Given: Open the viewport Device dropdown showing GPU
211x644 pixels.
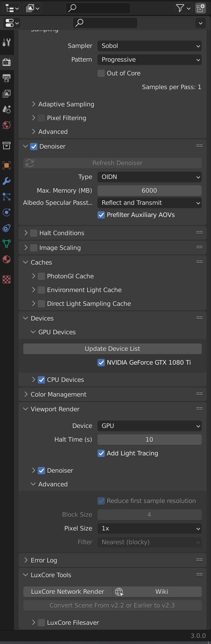Looking at the screenshot, I should [x=149, y=426].
